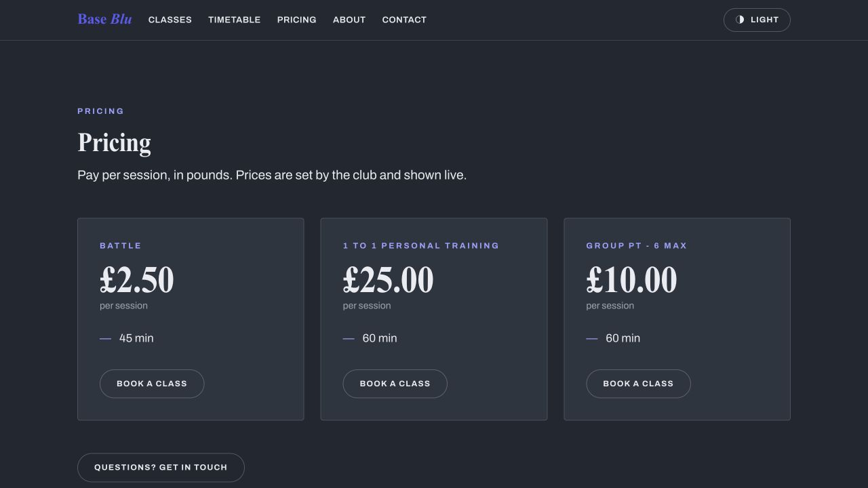
Task: Select the Pricing nav item
Action: [297, 20]
